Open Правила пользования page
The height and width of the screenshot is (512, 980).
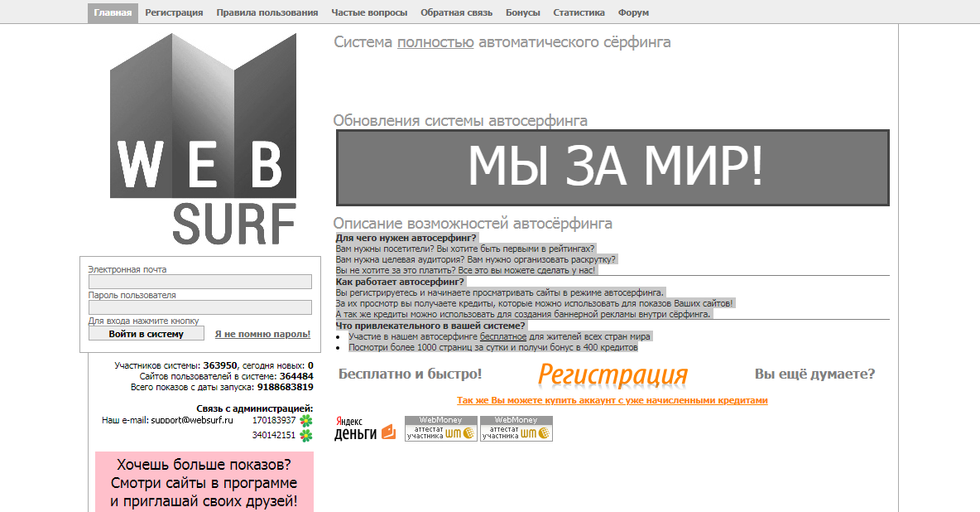(x=267, y=13)
